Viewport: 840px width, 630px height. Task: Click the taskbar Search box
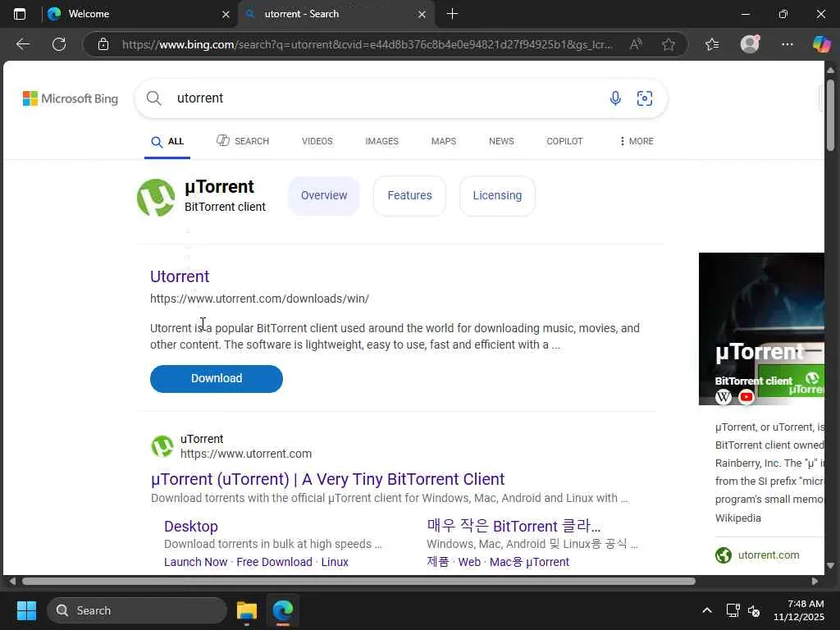(137, 610)
